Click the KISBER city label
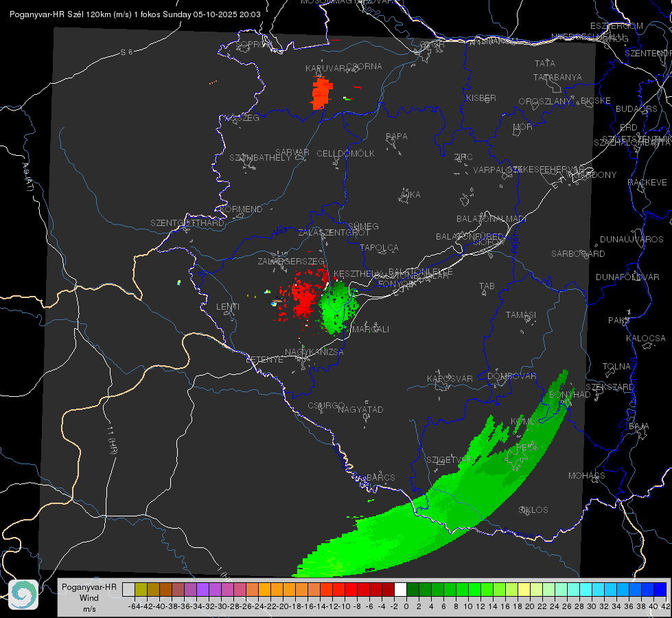This screenshot has height=618, width=672. (481, 98)
